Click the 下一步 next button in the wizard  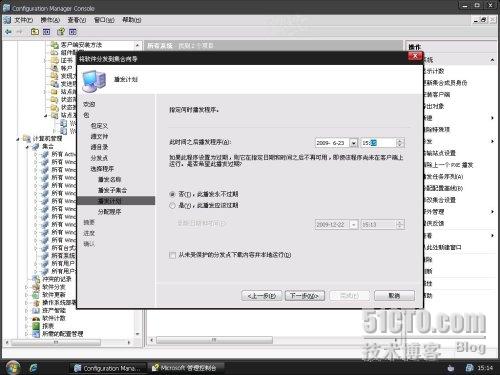[x=305, y=296]
